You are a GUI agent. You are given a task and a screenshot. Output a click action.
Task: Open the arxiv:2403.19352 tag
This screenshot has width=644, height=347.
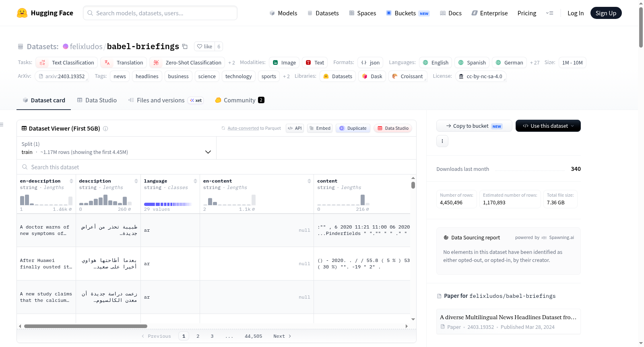click(x=62, y=76)
